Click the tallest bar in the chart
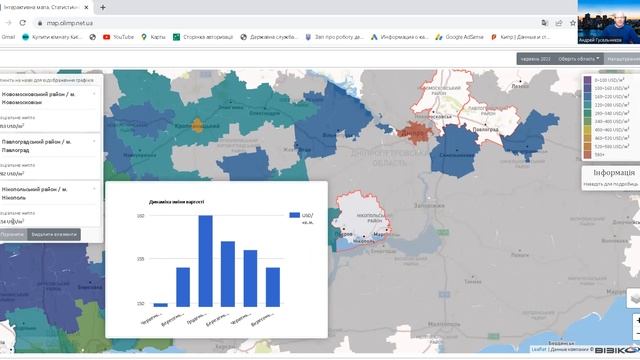The image size is (640, 360). point(205,261)
